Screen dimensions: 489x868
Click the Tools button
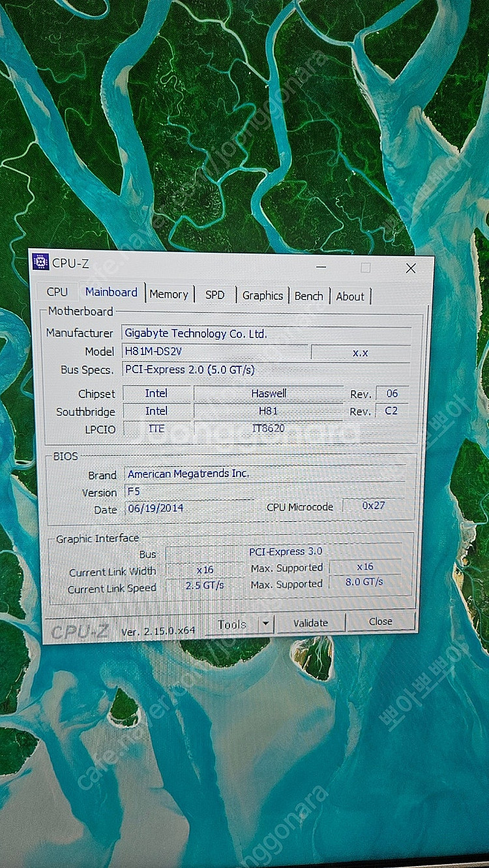click(x=232, y=624)
